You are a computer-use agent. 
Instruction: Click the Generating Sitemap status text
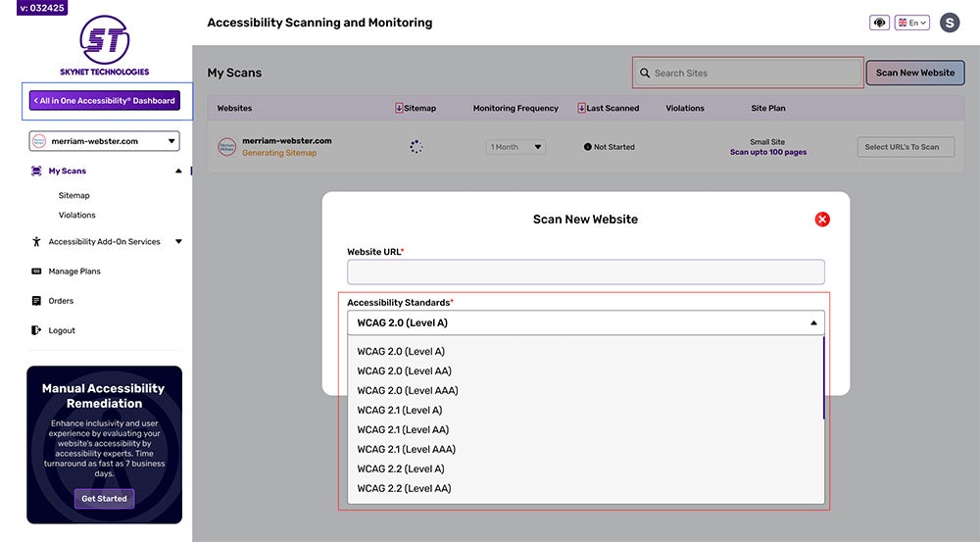coord(279,153)
